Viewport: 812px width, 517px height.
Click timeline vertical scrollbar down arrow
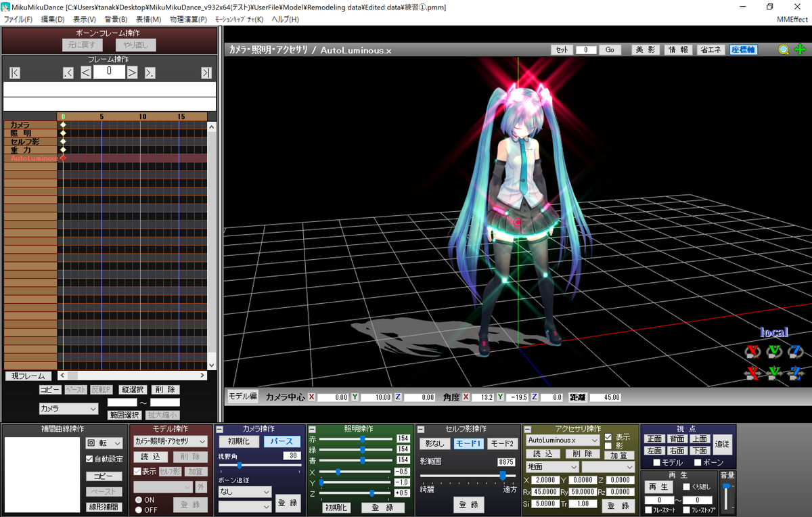(211, 365)
